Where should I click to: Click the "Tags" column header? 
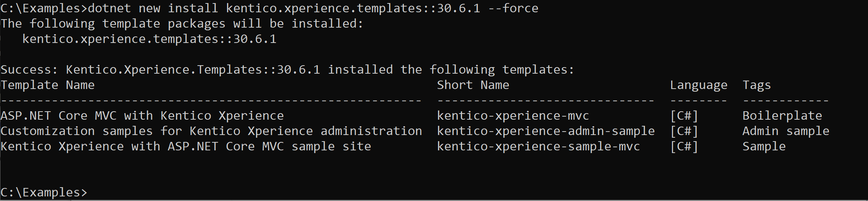757,85
